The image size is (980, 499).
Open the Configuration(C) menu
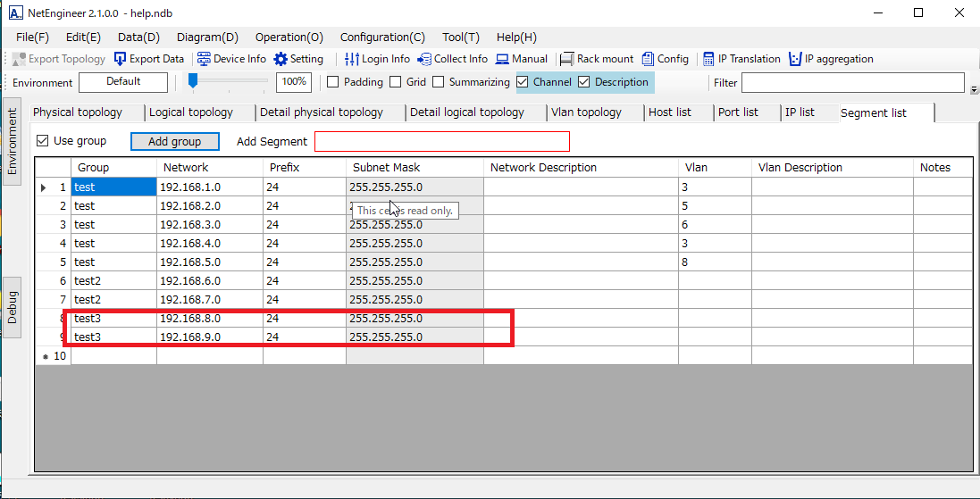[x=382, y=37]
